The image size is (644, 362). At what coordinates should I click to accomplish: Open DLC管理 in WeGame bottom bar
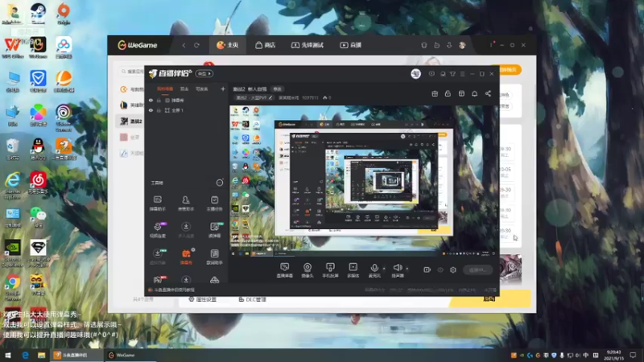point(252,299)
